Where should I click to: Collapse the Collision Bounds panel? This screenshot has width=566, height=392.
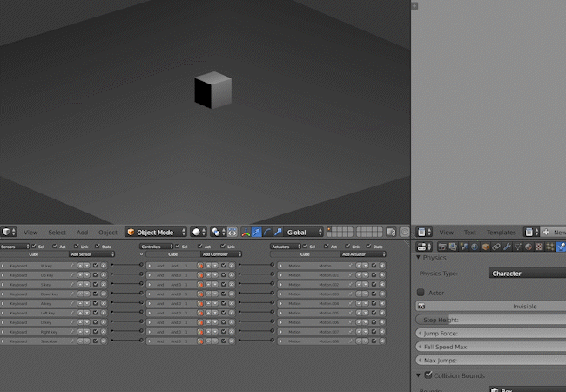coord(418,375)
